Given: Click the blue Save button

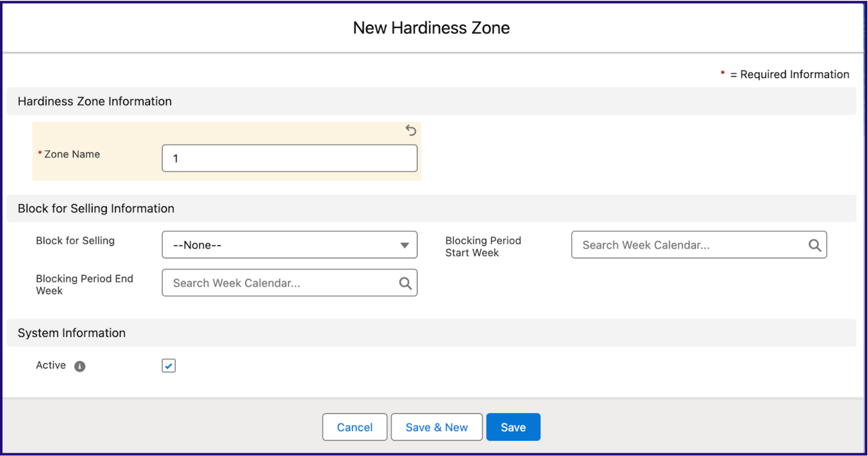Looking at the screenshot, I should click(x=513, y=427).
